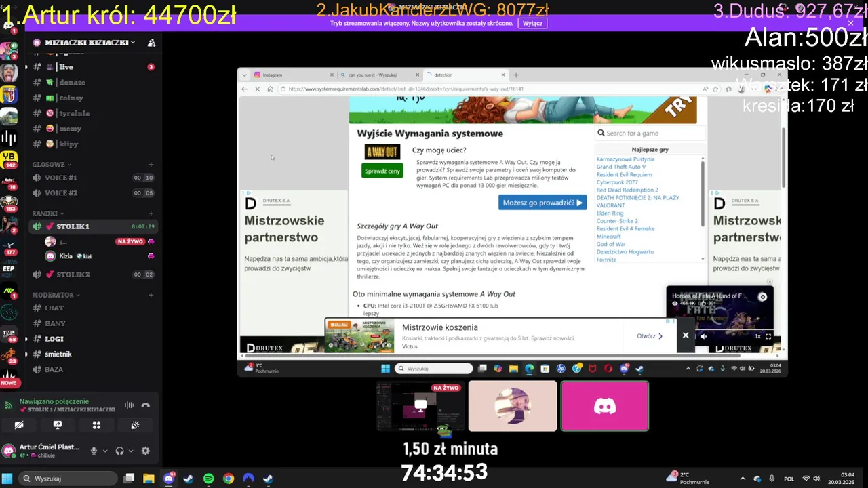The height and width of the screenshot is (488, 868).
Task: Start screen sharing in Discord
Action: [58, 425]
